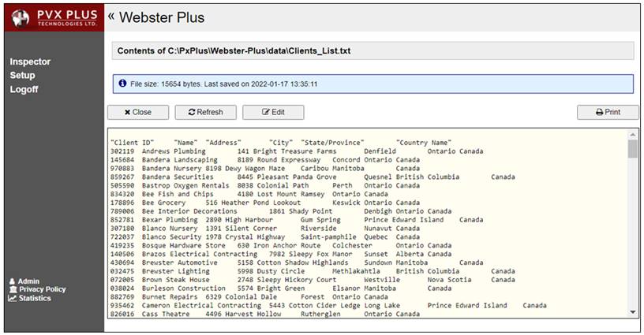Click the 722037 Blanco Security row

pyautogui.click(x=265, y=237)
